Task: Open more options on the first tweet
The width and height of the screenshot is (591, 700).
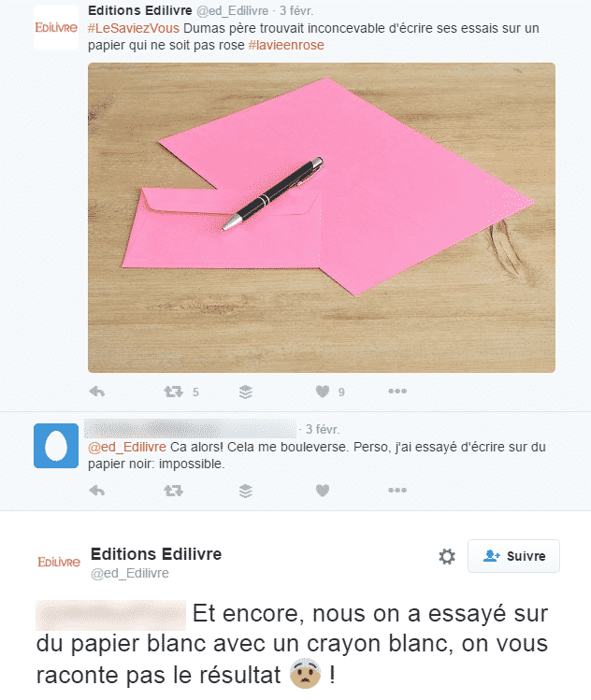Action: (397, 391)
